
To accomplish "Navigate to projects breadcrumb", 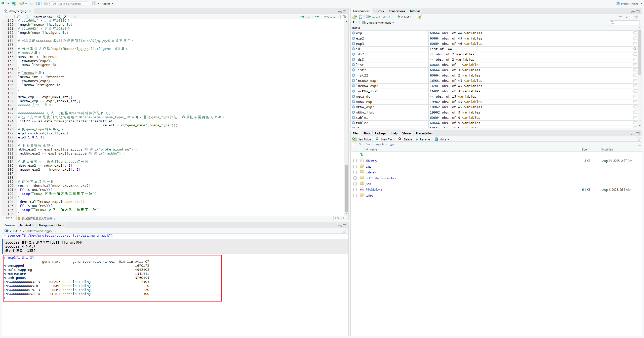I will [x=379, y=144].
